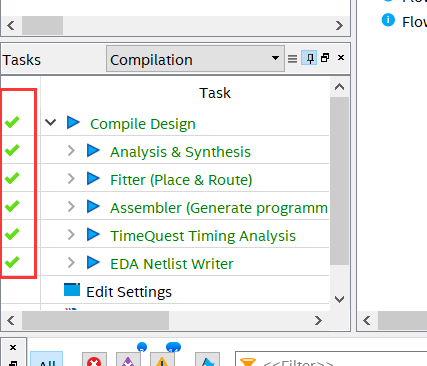Screen dimensions: 427x366
Task: Close the Messages panel with X
Action: (x=13, y=347)
